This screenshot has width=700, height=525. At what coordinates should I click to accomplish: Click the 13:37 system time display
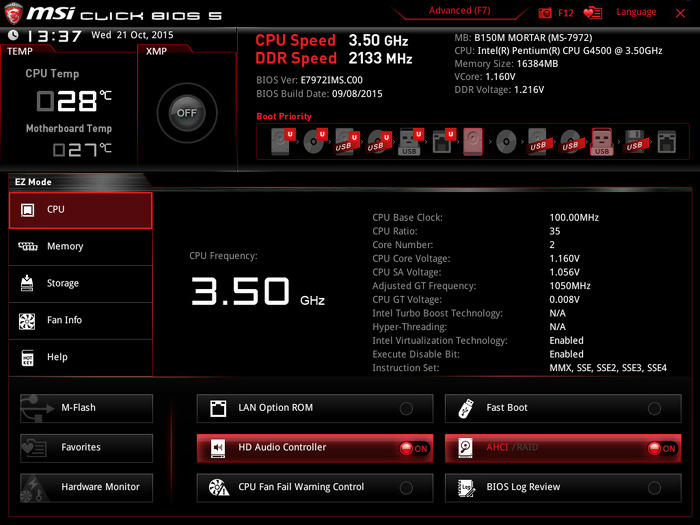(54, 36)
